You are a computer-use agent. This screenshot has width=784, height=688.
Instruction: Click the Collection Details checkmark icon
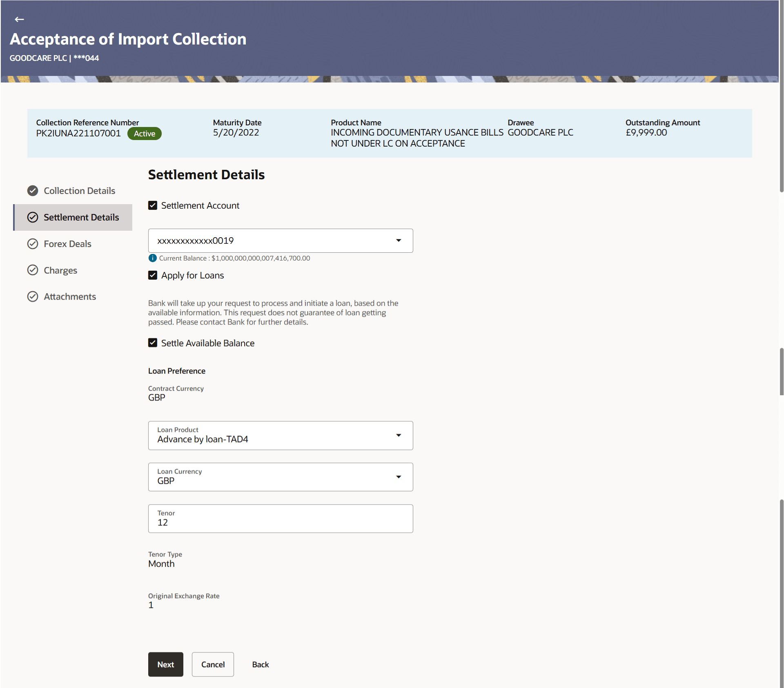[33, 191]
